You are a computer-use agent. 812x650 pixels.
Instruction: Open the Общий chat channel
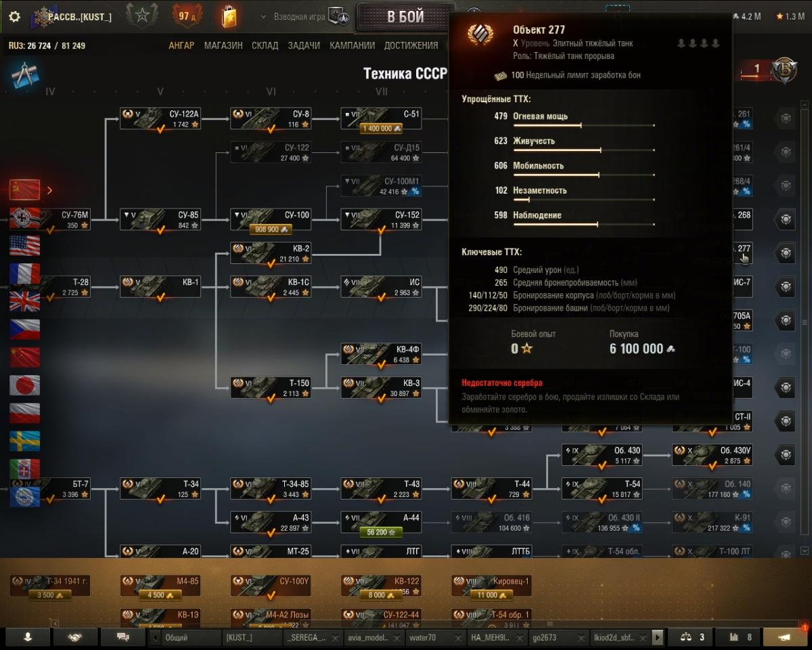(191, 637)
